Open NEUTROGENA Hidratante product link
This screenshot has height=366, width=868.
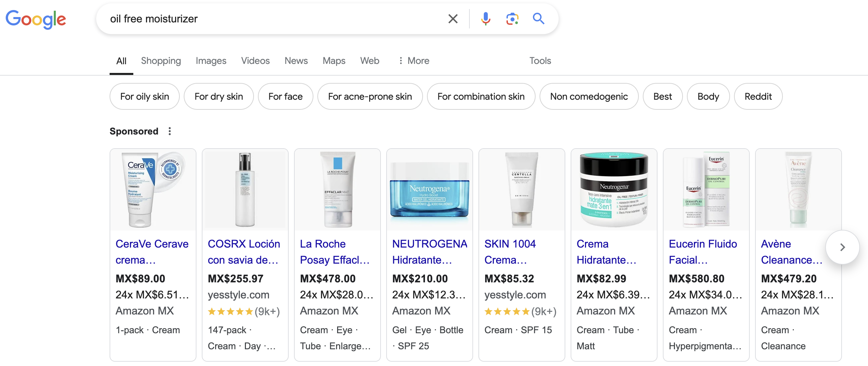point(429,252)
